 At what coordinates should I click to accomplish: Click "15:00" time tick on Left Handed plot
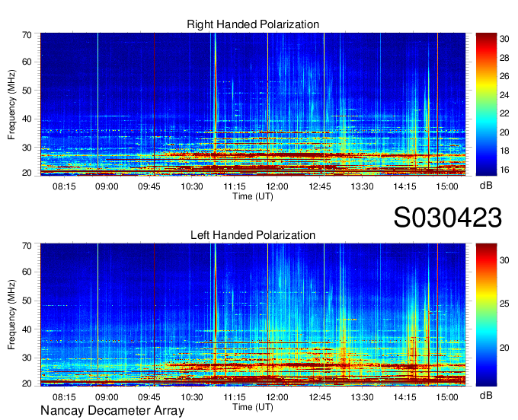pos(447,397)
